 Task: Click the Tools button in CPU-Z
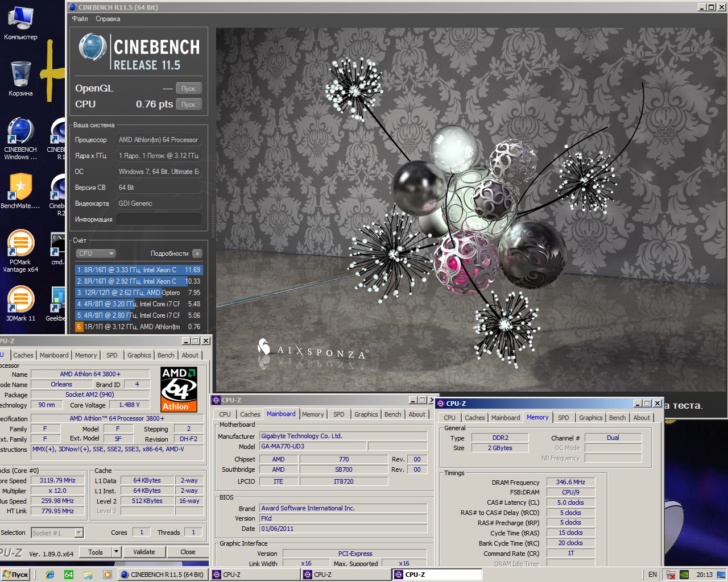[96, 552]
